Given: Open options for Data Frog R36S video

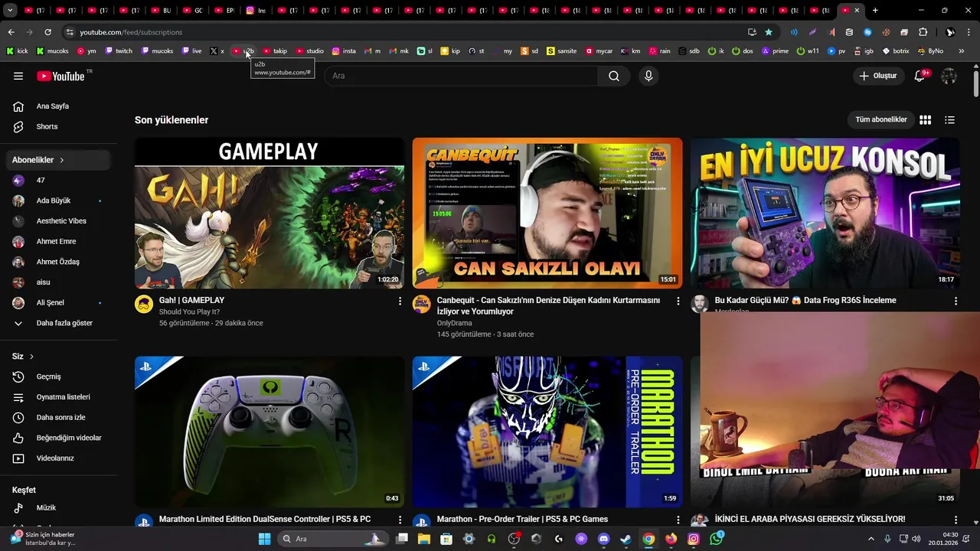Looking at the screenshot, I should pos(955,302).
